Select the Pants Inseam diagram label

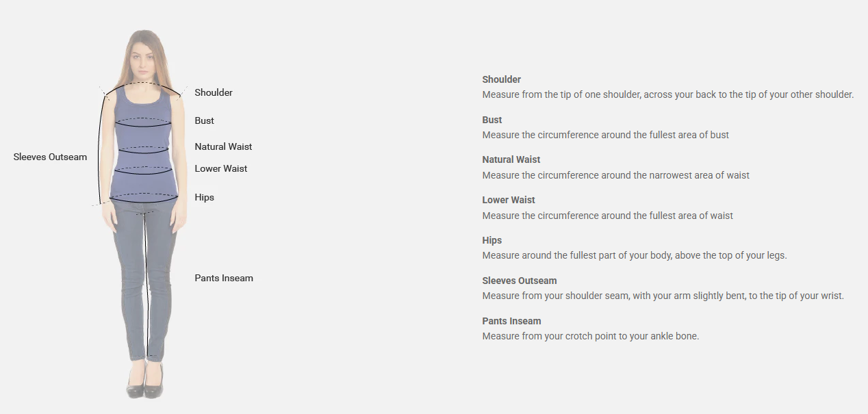pyautogui.click(x=224, y=278)
